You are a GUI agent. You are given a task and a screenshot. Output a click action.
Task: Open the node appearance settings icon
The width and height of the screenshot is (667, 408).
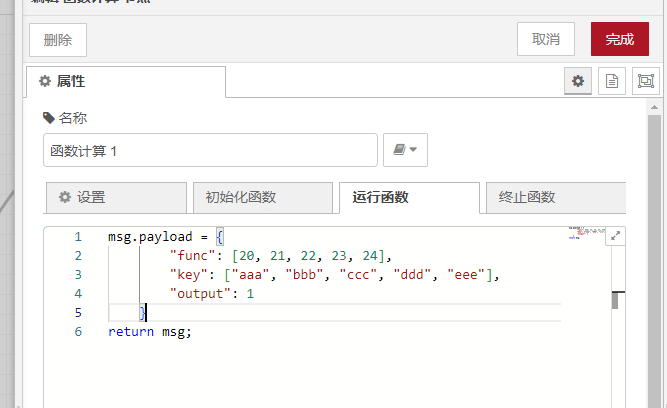point(646,82)
